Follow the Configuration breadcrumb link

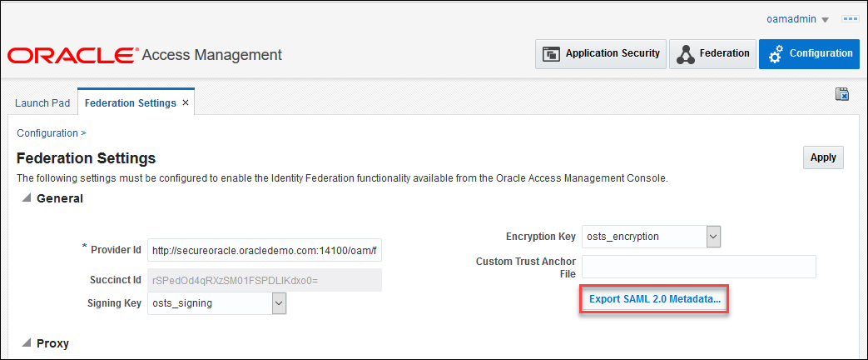click(47, 133)
